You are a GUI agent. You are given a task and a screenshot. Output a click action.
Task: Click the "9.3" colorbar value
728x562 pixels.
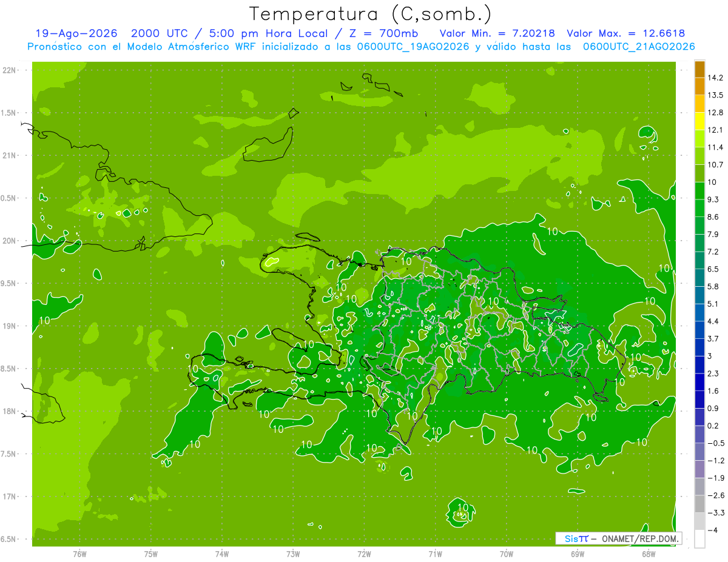713,199
